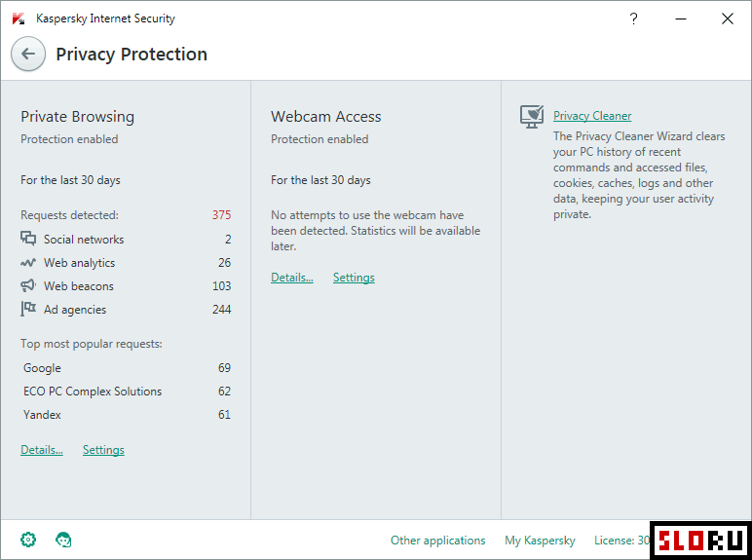Click the License link in the footer

621,541
